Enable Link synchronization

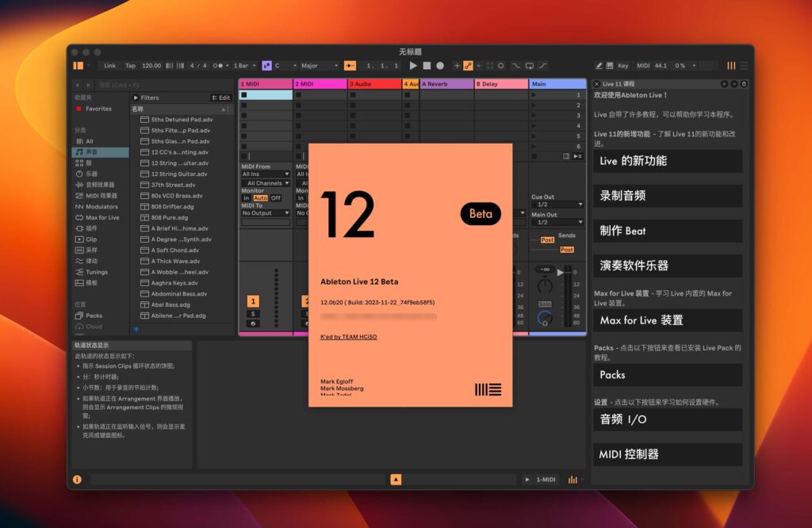pyautogui.click(x=110, y=65)
